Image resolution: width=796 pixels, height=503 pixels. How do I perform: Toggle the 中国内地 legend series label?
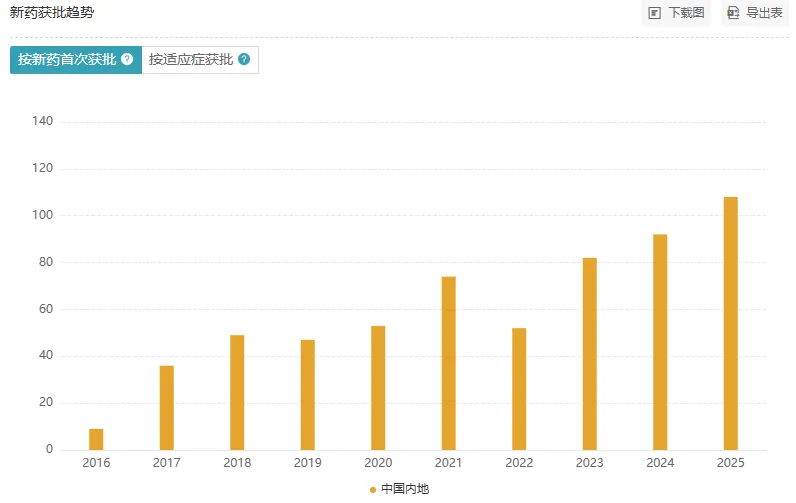pos(404,489)
